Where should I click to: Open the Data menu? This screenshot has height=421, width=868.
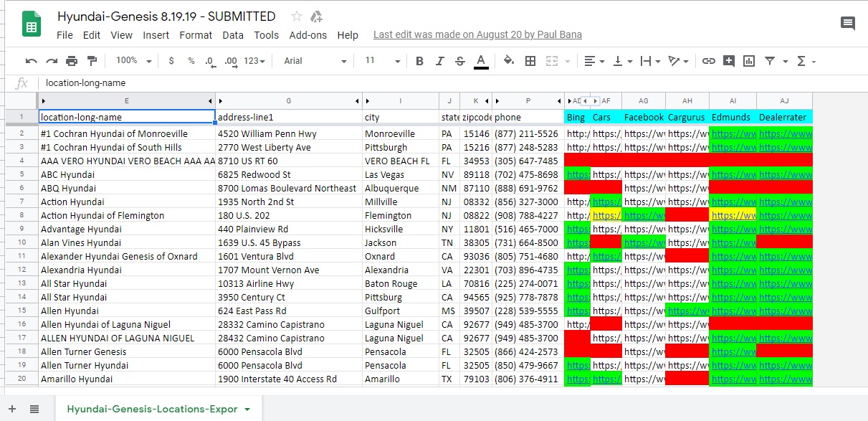[233, 34]
